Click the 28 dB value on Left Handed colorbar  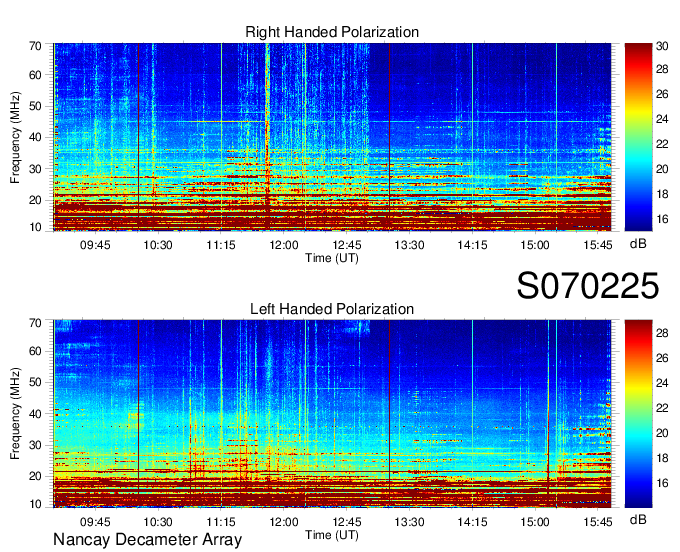point(662,333)
